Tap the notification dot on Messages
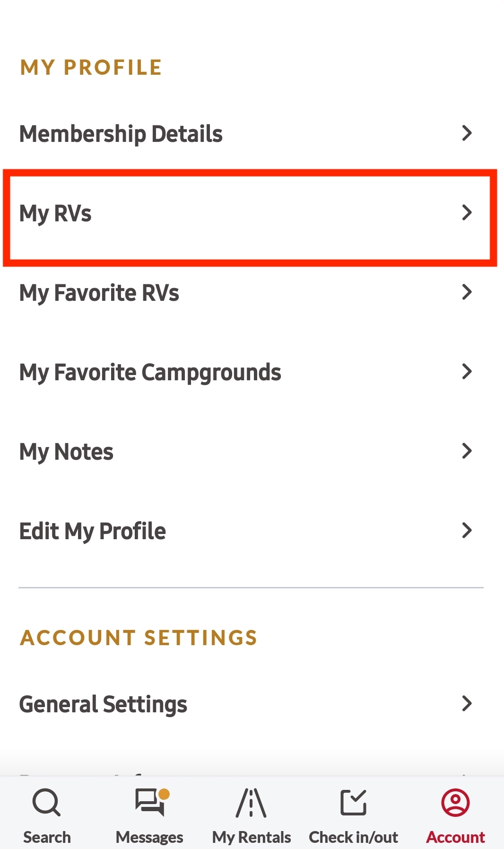 163,793
